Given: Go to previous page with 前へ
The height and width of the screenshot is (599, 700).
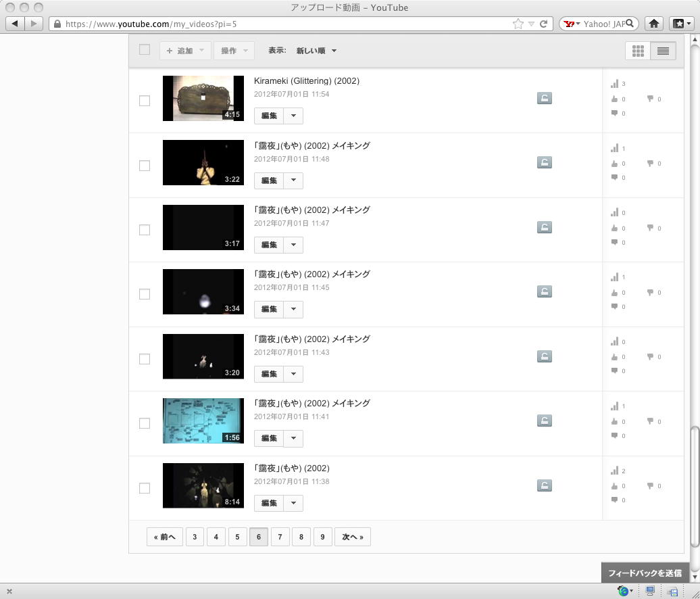Looking at the screenshot, I should [165, 537].
